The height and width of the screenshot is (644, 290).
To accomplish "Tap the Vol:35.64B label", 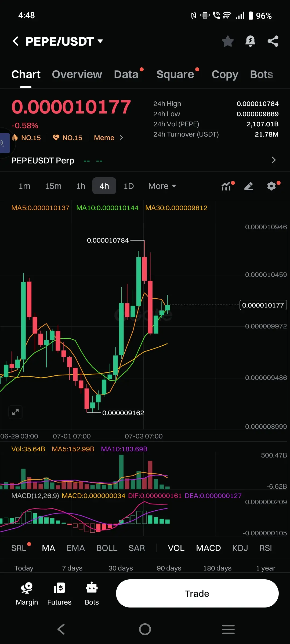I will click(x=28, y=449).
